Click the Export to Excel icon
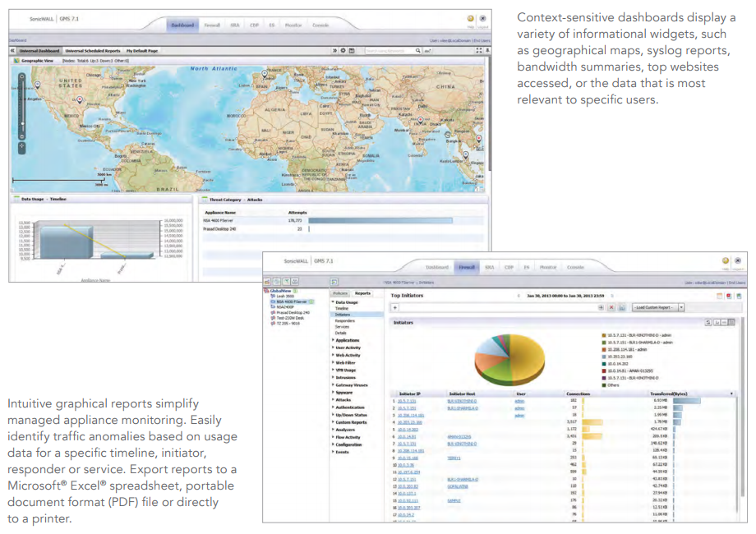This screenshot has height=534, width=756. (739, 296)
